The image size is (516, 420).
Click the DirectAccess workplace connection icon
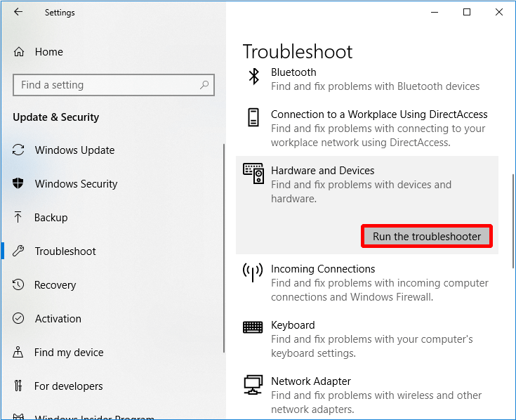tap(253, 117)
